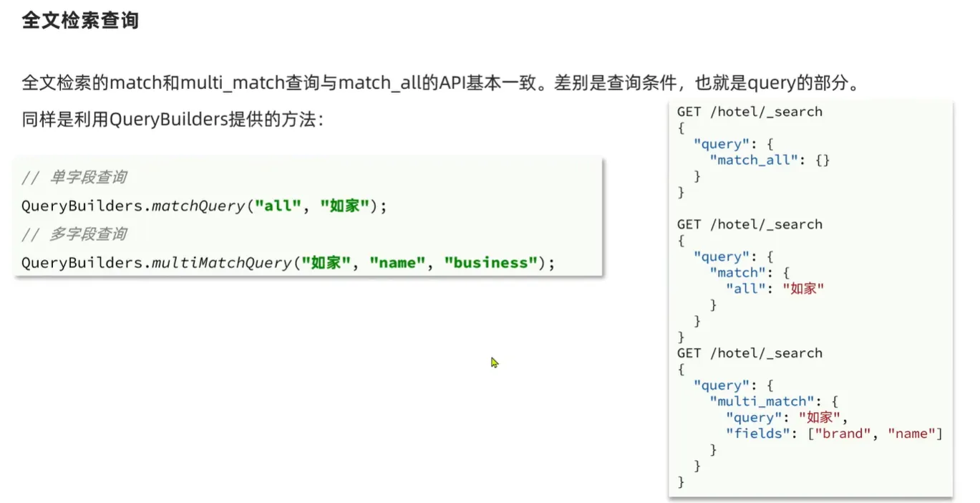Screen dimensions: 980x503
Task: Click the heading 全文检索查询
Action: (x=80, y=20)
